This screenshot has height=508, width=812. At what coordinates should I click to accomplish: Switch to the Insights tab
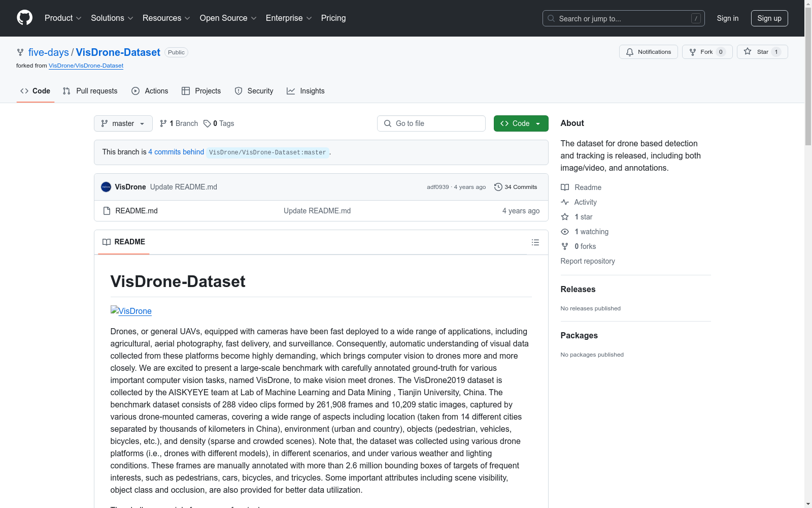(306, 91)
